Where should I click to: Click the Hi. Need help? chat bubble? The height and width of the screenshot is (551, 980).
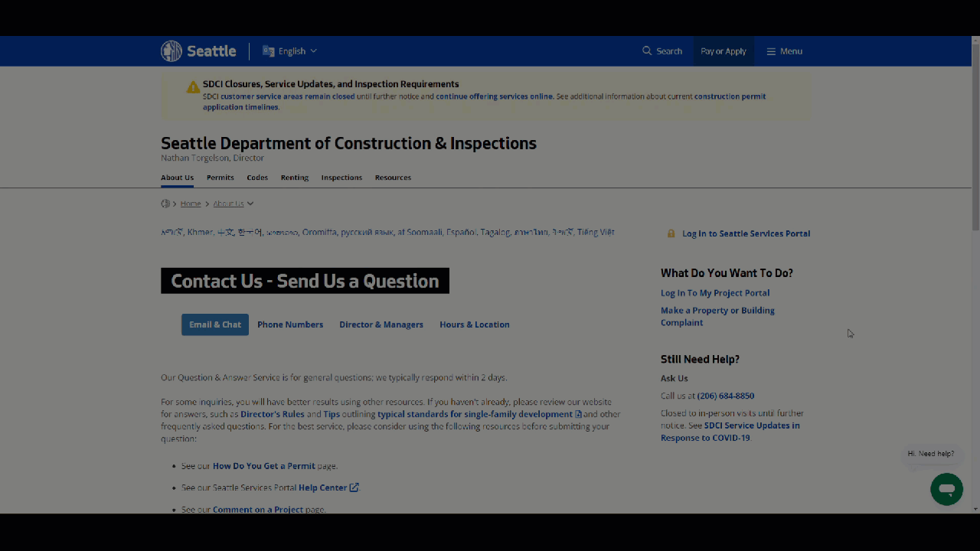coord(931,454)
